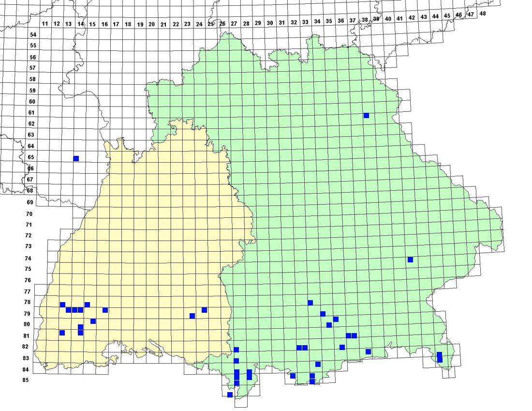Viewport: 532px width, 411px height.
Task: Select column number 27
Action: 234,23
